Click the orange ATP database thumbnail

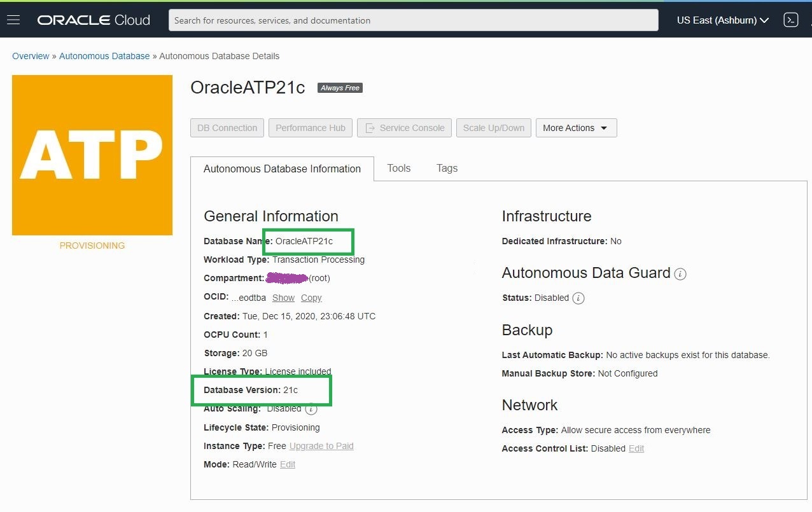pyautogui.click(x=92, y=155)
